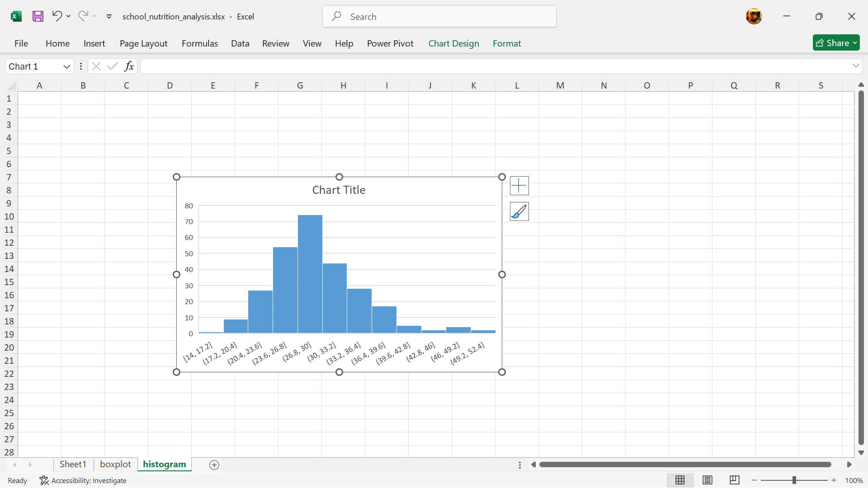Click the Redo icon

pos(82,16)
